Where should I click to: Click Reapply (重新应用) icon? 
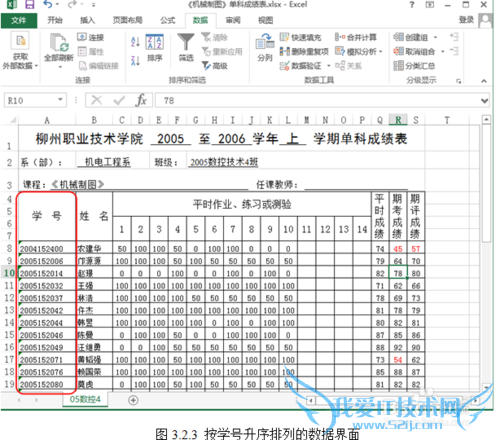(x=206, y=51)
